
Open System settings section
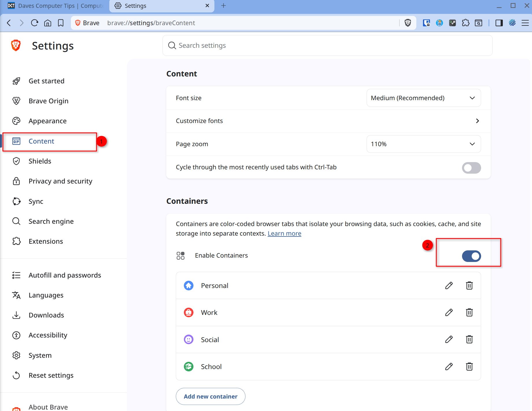pyautogui.click(x=40, y=355)
